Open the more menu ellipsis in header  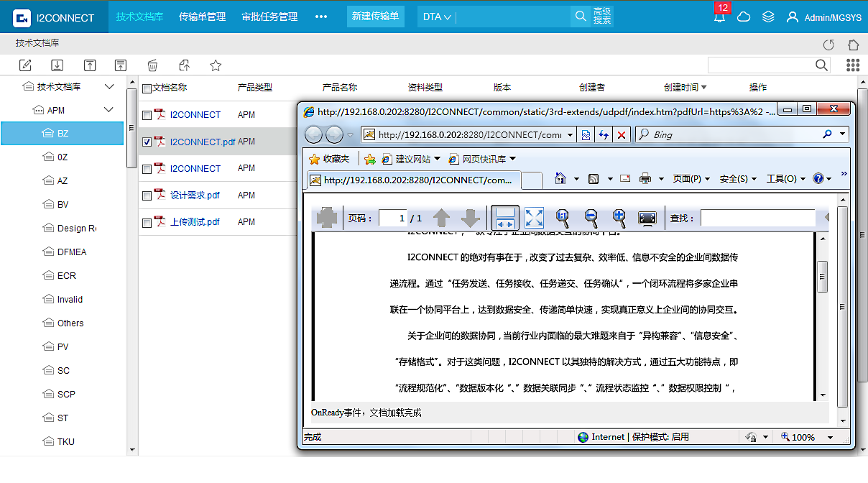(321, 17)
